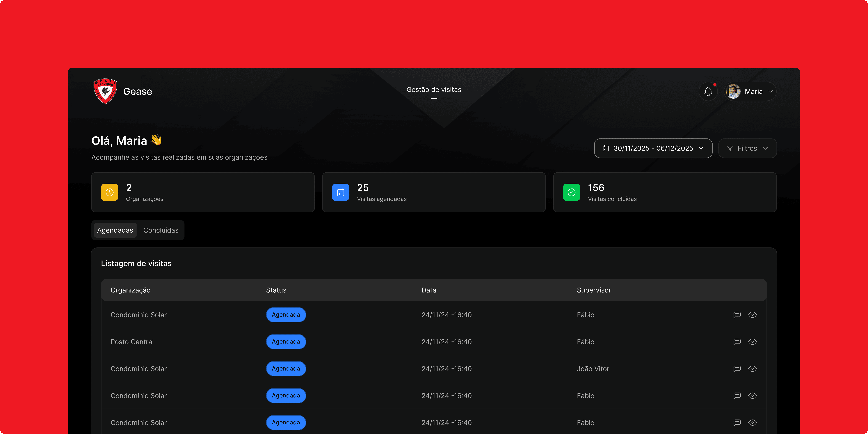Click the 156 Visitas concluídas card
Image resolution: width=868 pixels, height=434 pixels.
665,192
